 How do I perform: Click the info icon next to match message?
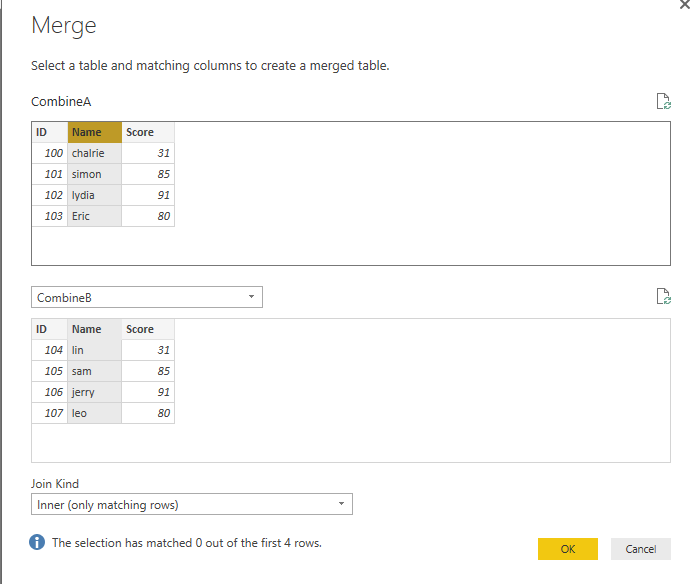tap(37, 542)
